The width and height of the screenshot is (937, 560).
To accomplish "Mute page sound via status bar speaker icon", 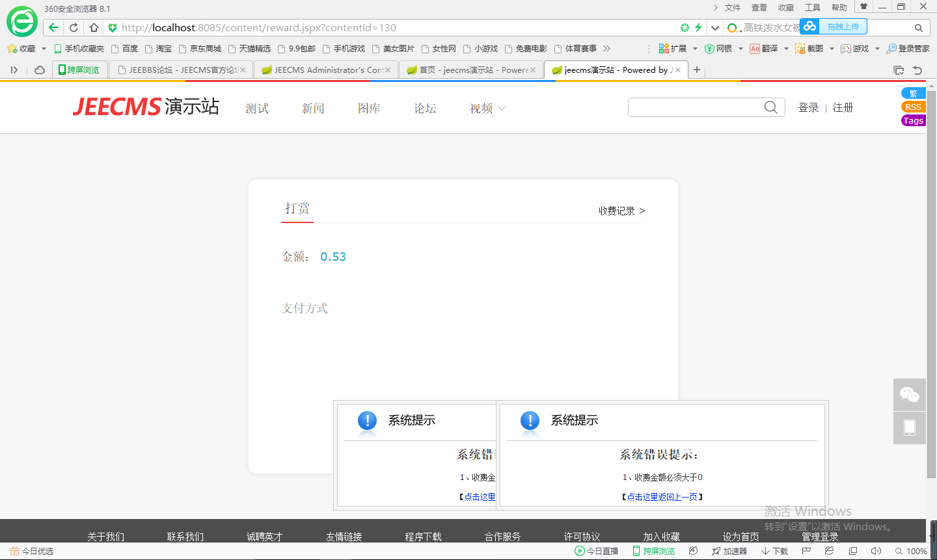I will pos(876,551).
